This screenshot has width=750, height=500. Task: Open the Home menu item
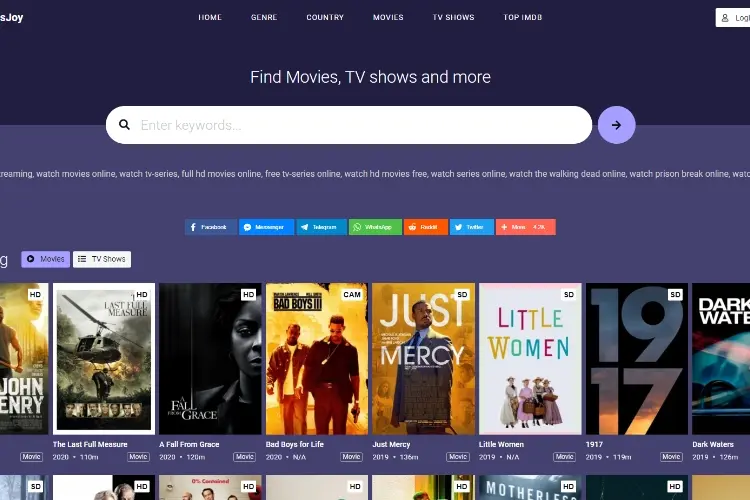(210, 17)
